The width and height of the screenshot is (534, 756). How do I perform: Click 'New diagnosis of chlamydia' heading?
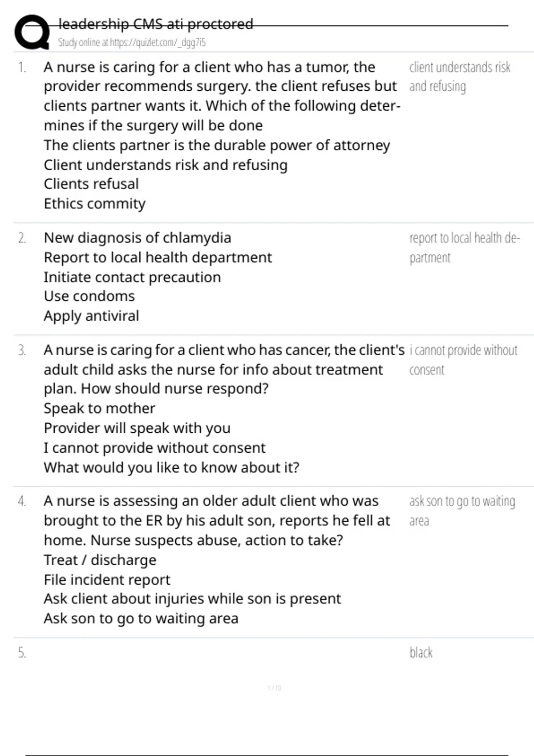pyautogui.click(x=137, y=238)
